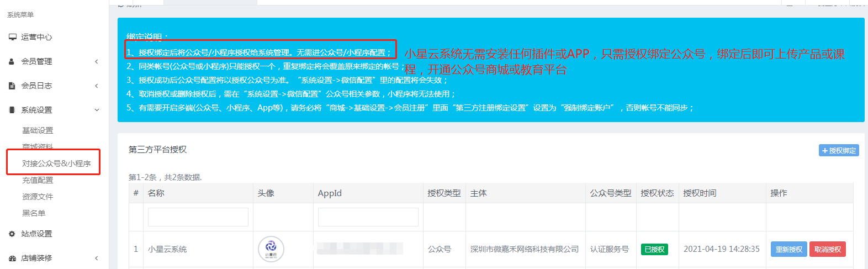
Task: Expand the 店铺装修 menu chevron
Action: coord(97,258)
